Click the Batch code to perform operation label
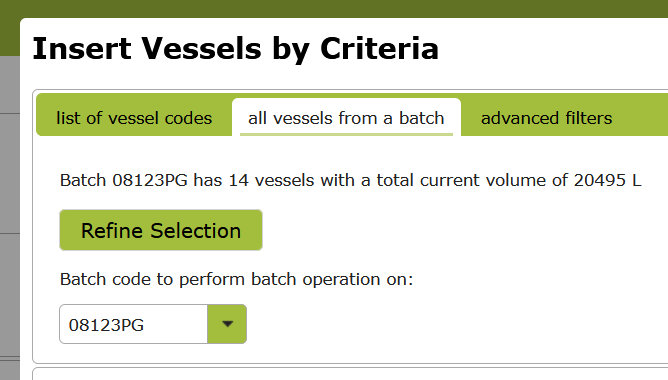The width and height of the screenshot is (668, 380). tap(236, 279)
